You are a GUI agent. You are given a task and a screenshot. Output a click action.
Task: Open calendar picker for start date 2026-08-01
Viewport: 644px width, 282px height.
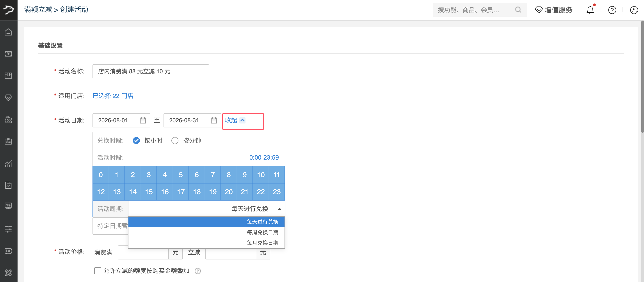pos(143,120)
